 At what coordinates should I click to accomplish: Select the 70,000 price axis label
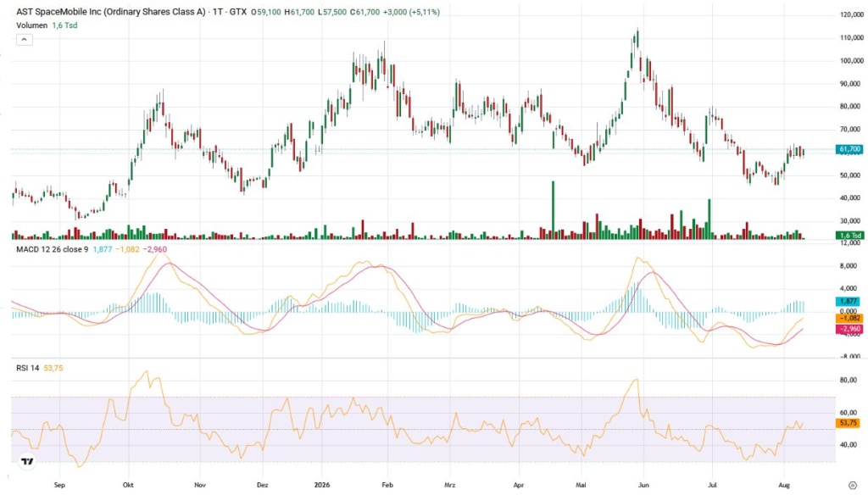tap(850, 130)
